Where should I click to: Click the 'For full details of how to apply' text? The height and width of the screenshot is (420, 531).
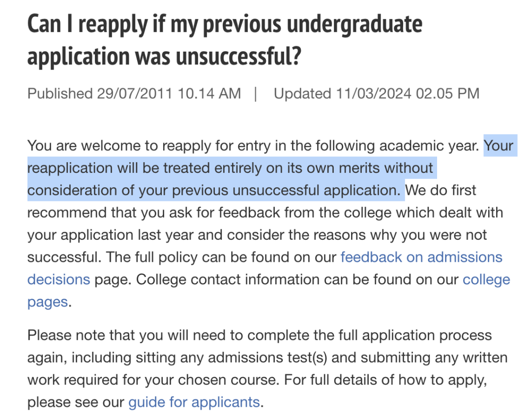(385, 380)
